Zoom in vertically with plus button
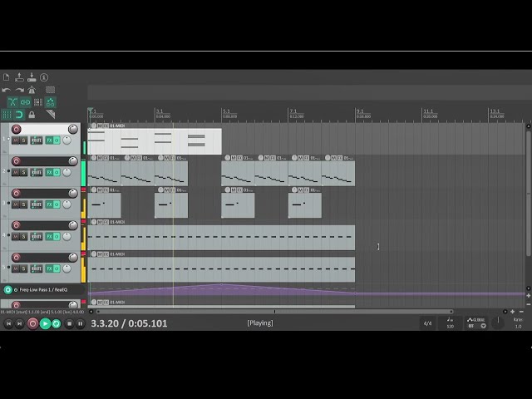This screenshot has width=532, height=399. (529, 296)
